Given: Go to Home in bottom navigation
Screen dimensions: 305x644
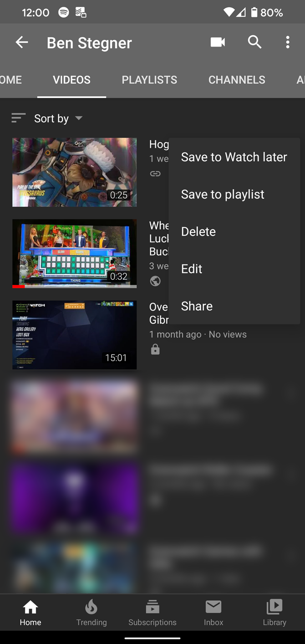Looking at the screenshot, I should (30, 613).
